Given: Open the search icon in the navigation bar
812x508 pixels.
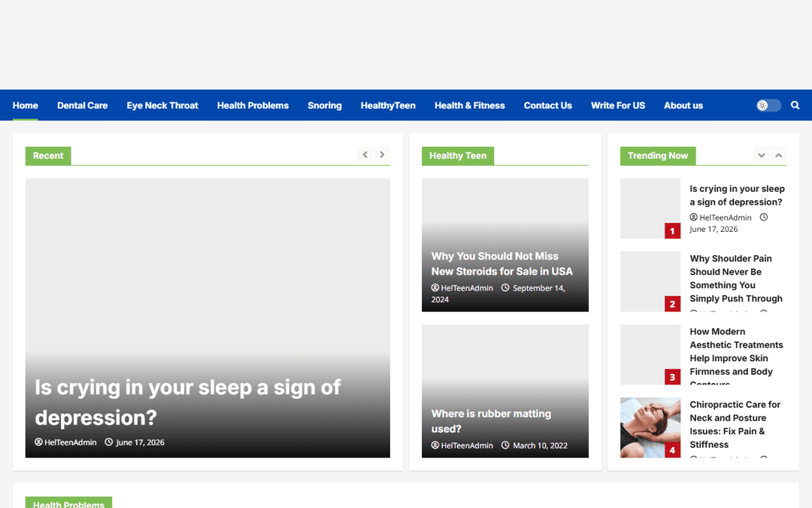Looking at the screenshot, I should pos(795,105).
